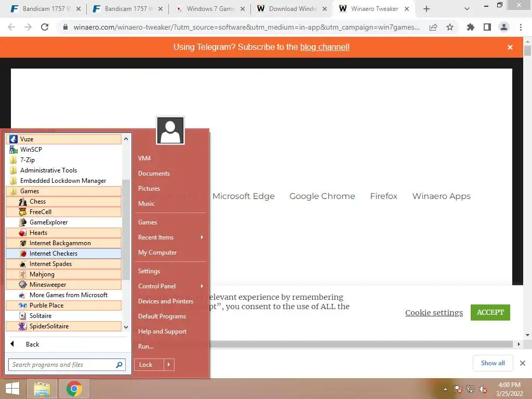Image resolution: width=532 pixels, height=399 pixels.
Task: Follow the blog channel link
Action: click(325, 47)
